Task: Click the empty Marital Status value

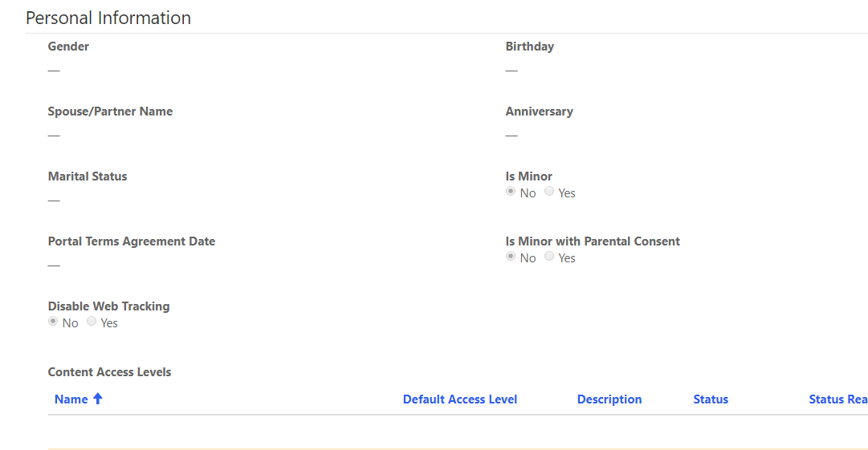Action: tap(54, 201)
